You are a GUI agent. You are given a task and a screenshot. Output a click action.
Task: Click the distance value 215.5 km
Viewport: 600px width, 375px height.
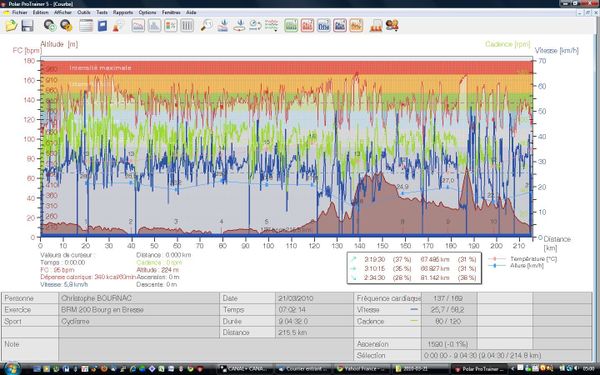pyautogui.click(x=314, y=333)
